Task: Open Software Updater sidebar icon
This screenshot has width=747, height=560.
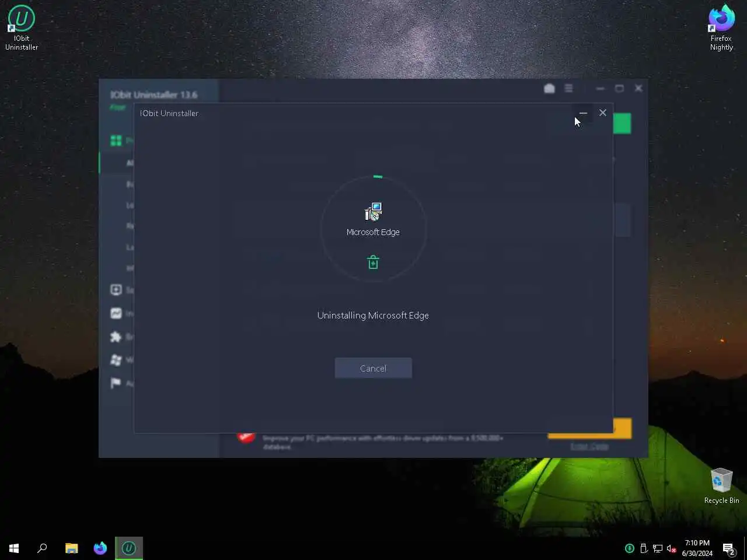Action: click(116, 290)
